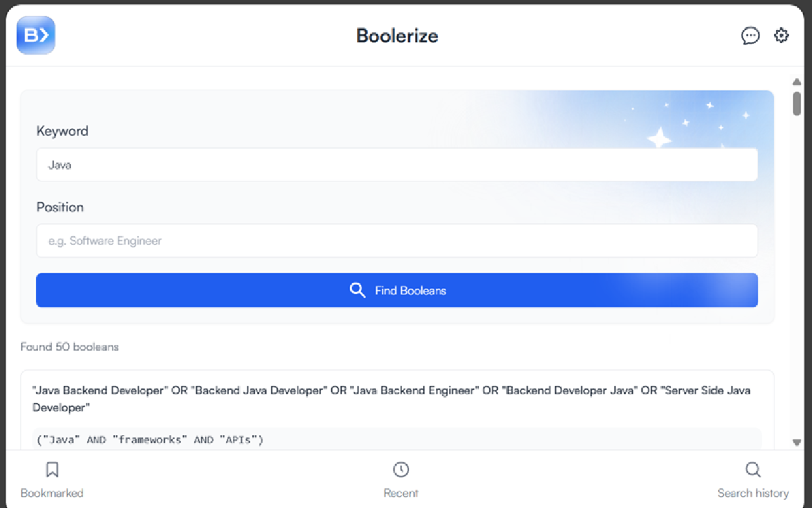Click the vertical scrollbar thumb
This screenshot has height=508, width=812.
(x=797, y=104)
